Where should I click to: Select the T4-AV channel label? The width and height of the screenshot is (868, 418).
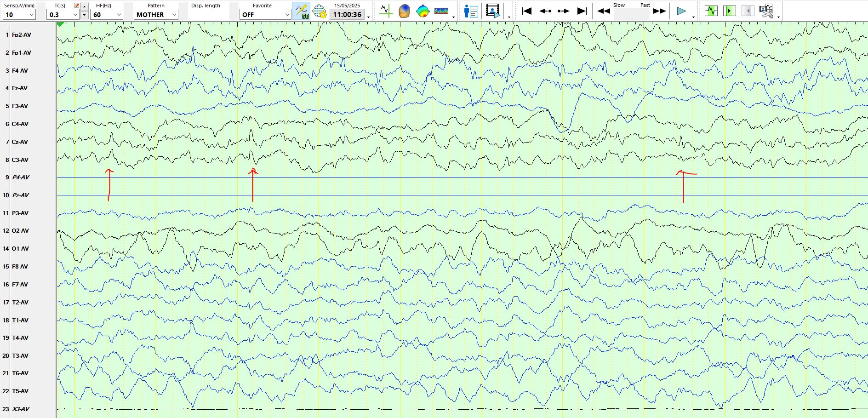[20, 338]
